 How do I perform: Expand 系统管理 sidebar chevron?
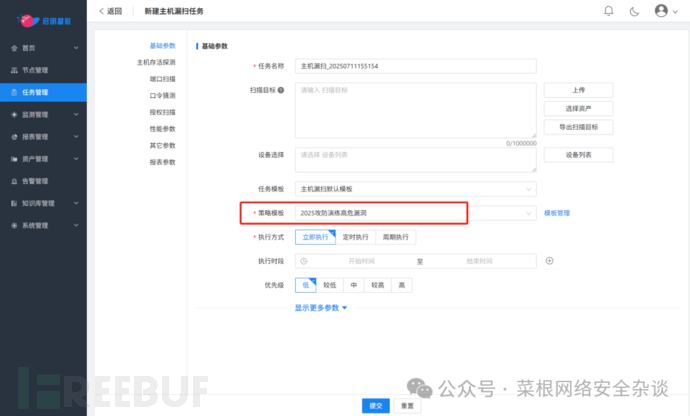coord(76,226)
